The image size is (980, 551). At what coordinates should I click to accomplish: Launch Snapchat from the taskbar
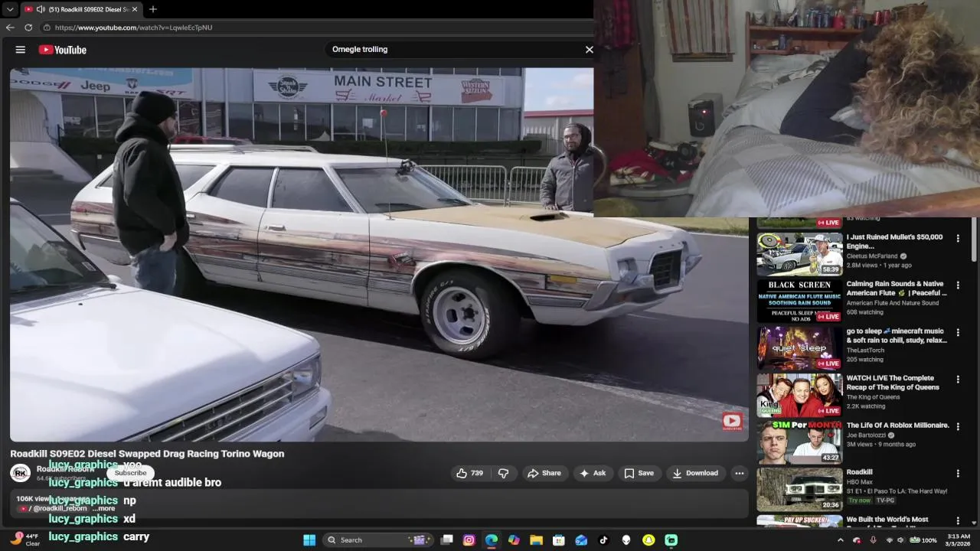[648, 540]
